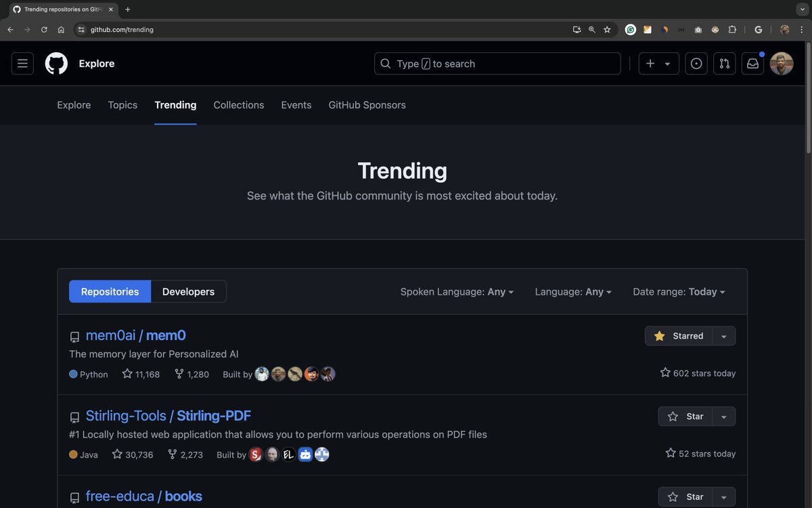Reload the page
This screenshot has height=508, width=812.
44,30
